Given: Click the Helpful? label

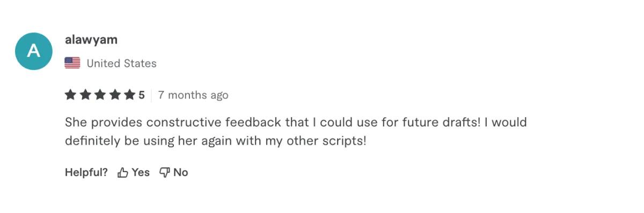Looking at the screenshot, I should pos(86,173).
